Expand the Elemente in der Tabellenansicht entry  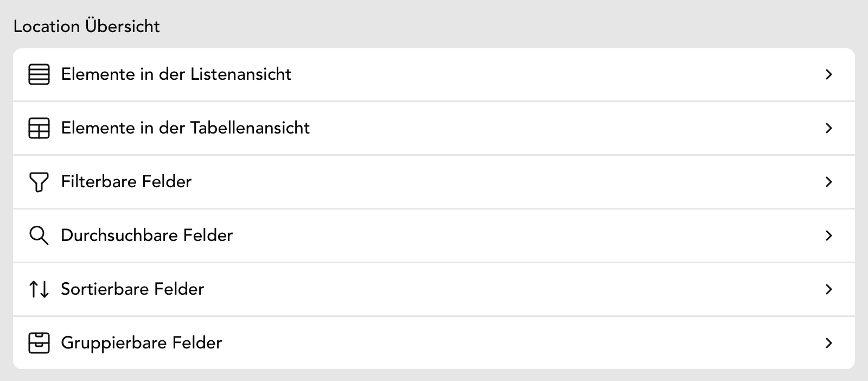click(828, 128)
